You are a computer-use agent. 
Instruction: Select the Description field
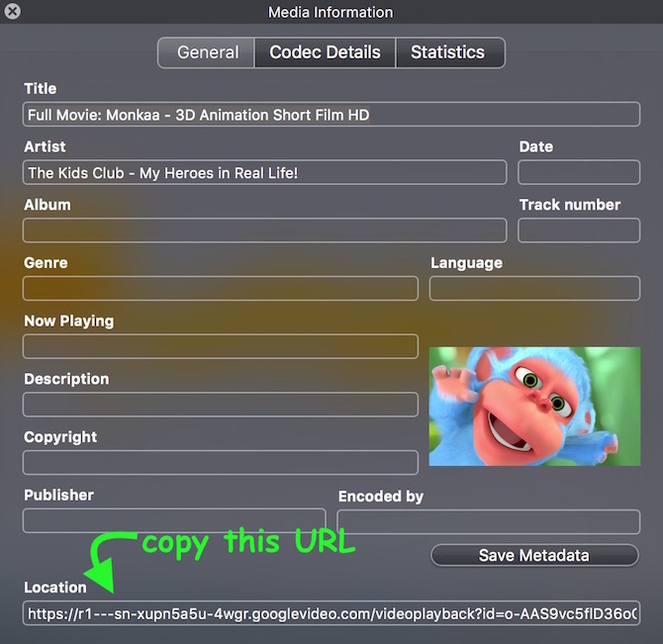(x=220, y=405)
